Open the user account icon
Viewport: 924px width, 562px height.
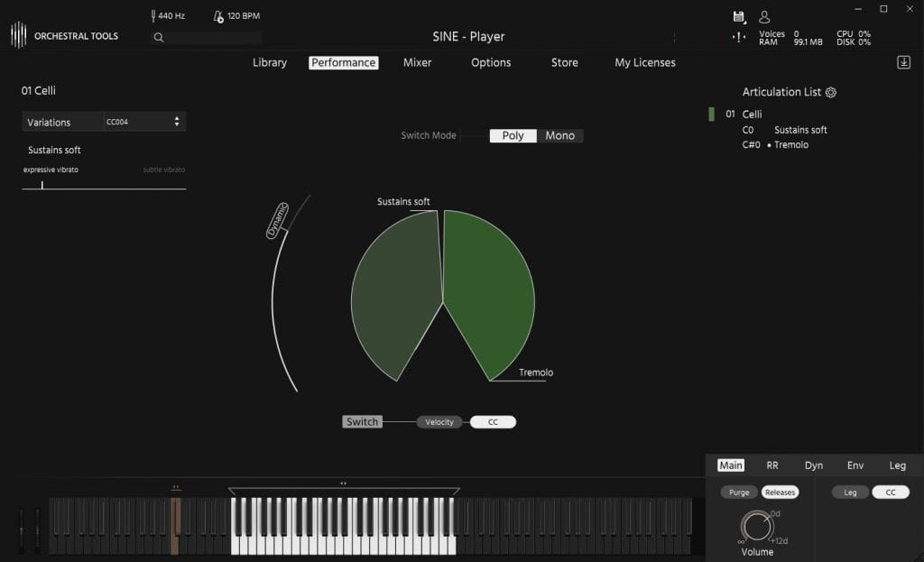[x=763, y=16]
